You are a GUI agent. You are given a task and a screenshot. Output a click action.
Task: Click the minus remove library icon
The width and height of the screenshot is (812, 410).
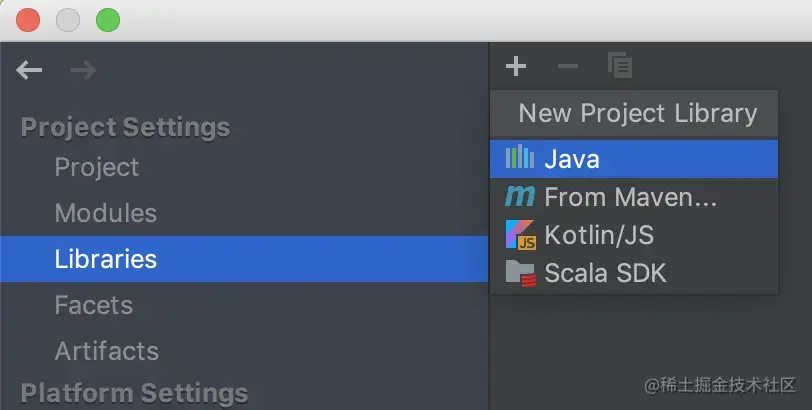(x=567, y=67)
